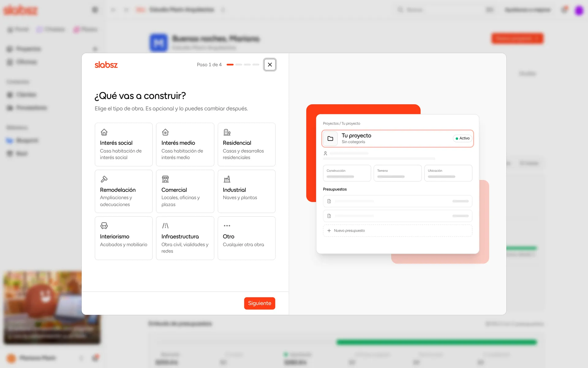Select the Infraestructura card
Image resolution: width=588 pixels, height=368 pixels.
tap(185, 238)
